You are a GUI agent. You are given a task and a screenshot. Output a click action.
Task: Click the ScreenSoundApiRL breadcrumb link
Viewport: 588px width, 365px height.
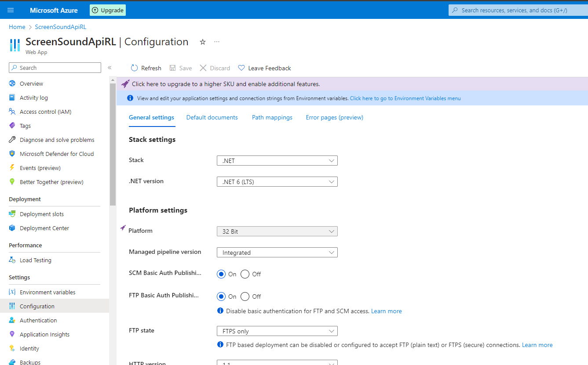61,27
